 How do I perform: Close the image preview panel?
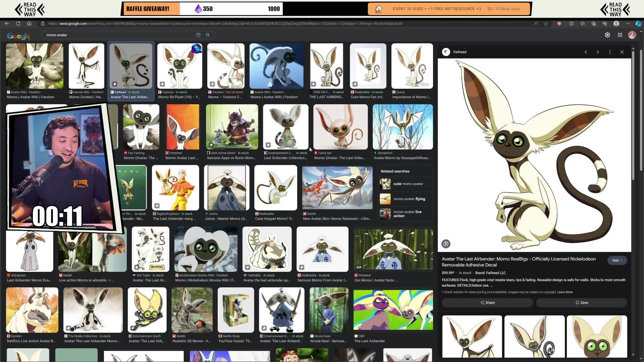622,52
